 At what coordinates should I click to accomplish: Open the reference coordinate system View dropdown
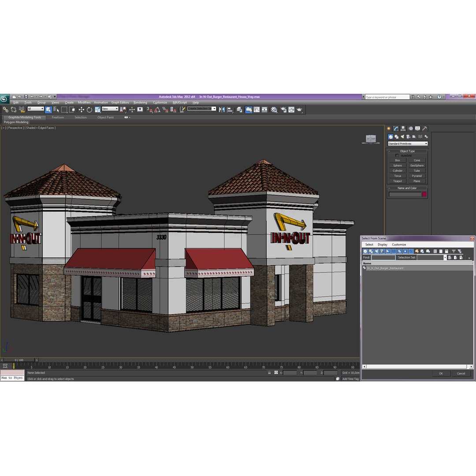[x=110, y=109]
